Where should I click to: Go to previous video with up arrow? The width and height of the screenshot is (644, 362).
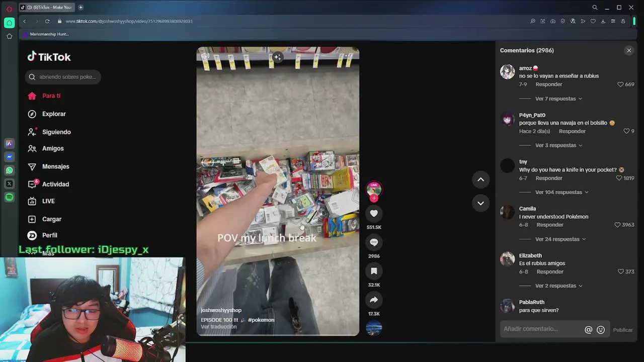[480, 179]
